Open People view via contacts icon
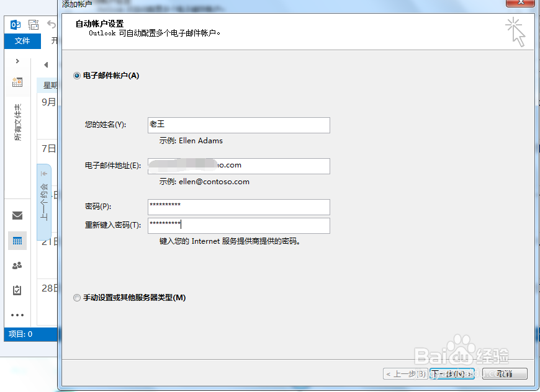This screenshot has width=540, height=392. tap(17, 265)
